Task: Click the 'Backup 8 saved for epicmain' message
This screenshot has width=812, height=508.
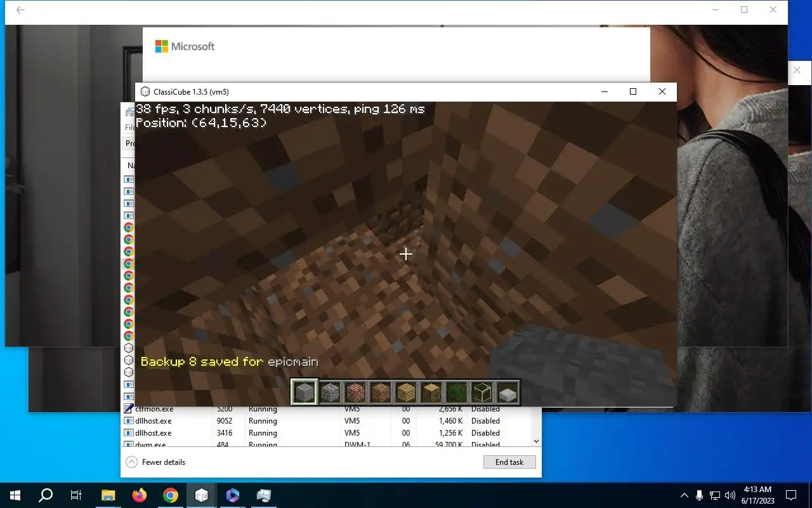Action: pyautogui.click(x=229, y=361)
